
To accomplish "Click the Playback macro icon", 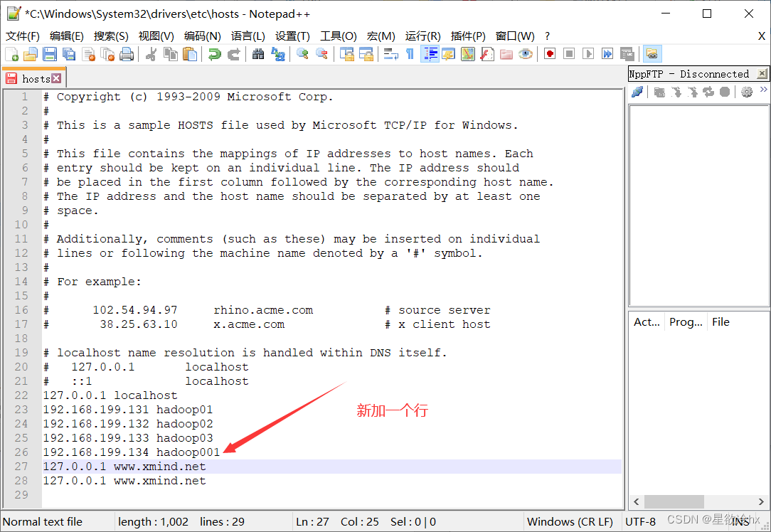I will [x=588, y=54].
